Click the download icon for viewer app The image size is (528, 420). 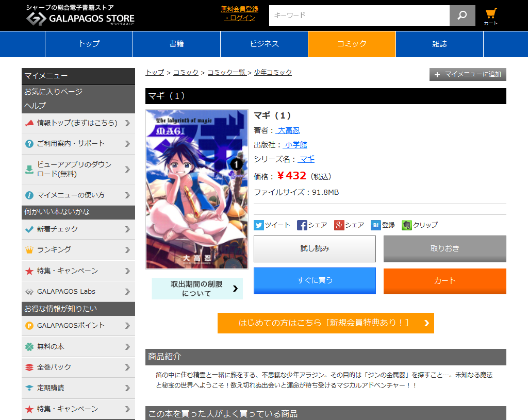pyautogui.click(x=29, y=169)
